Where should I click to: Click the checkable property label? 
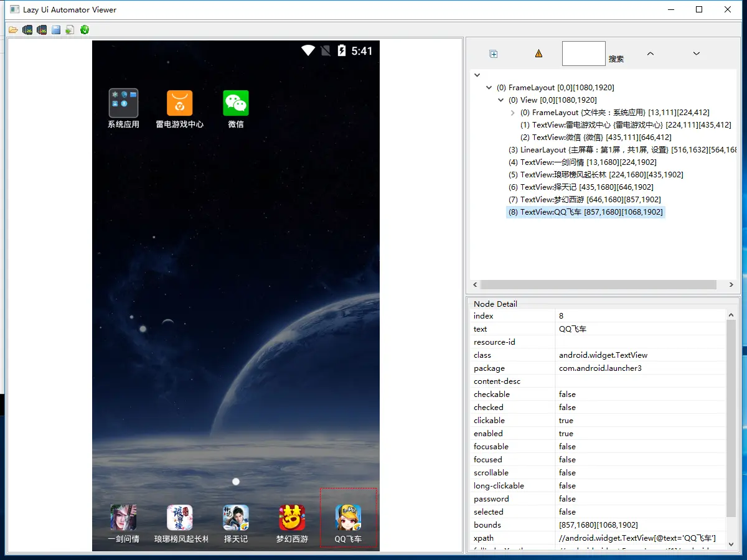(492, 394)
